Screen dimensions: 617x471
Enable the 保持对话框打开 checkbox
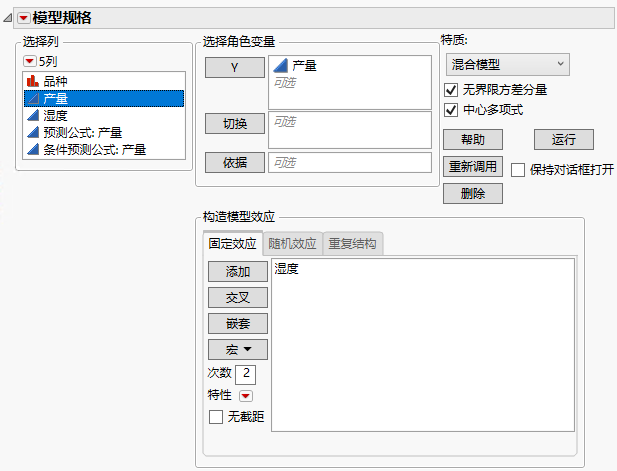[x=518, y=169]
